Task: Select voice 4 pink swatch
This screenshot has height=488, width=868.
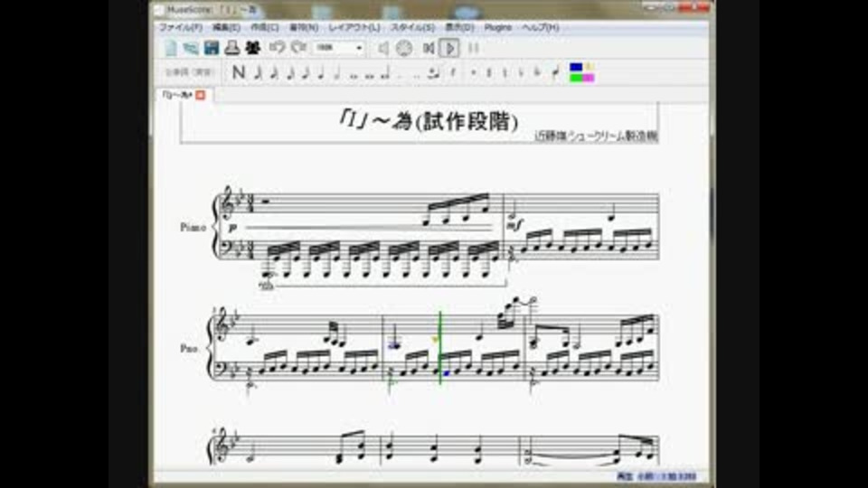Action: point(588,78)
